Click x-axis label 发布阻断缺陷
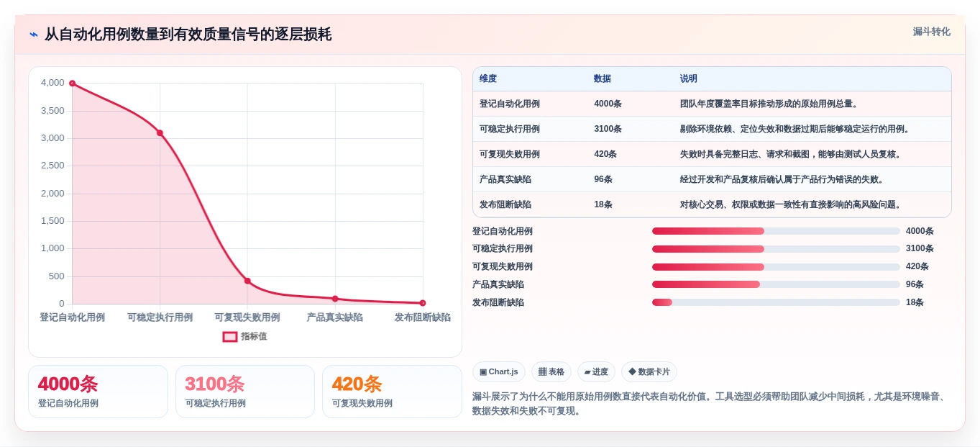Screen dimensions: 980x447 423,317
